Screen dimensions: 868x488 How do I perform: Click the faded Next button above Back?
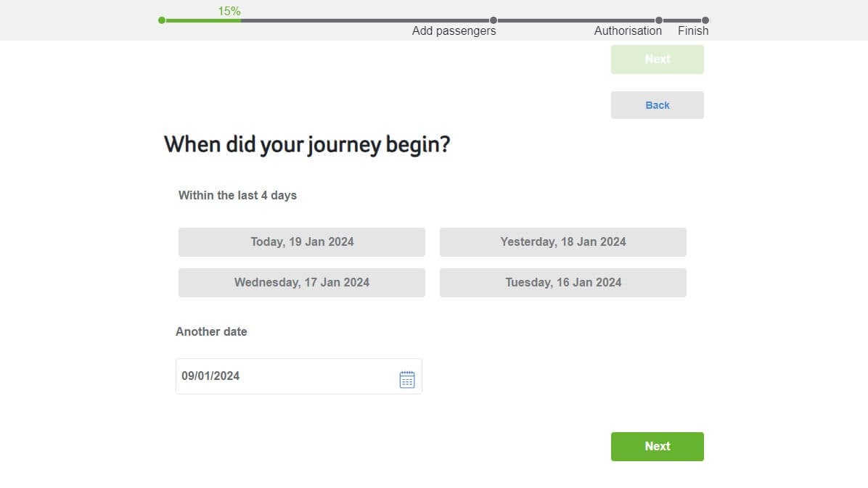coord(657,59)
